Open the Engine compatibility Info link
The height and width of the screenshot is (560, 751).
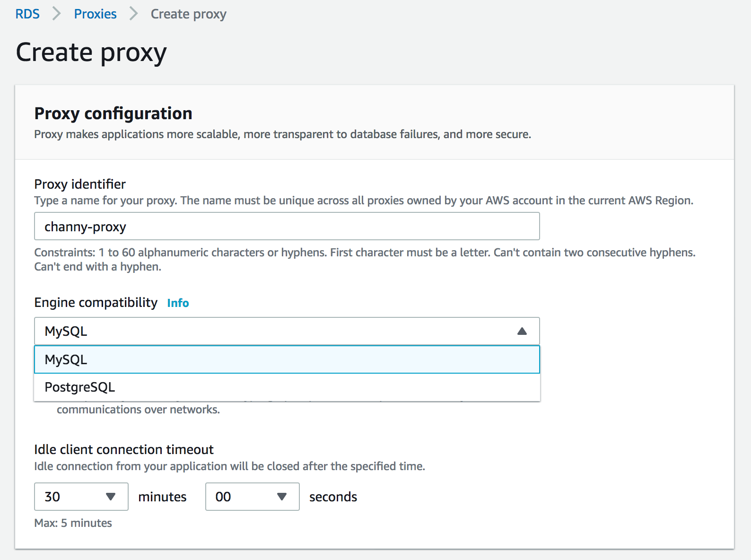tap(178, 303)
